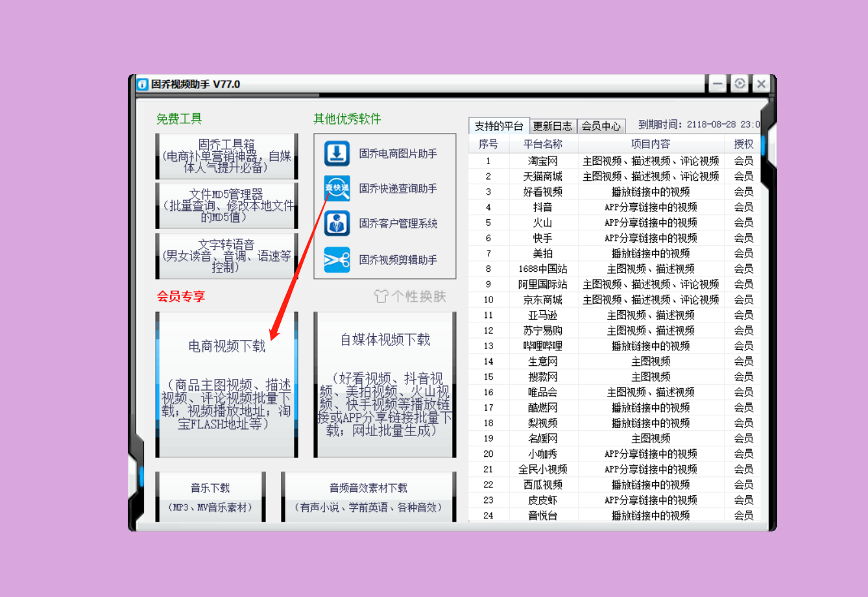Select the 名媛网 row
Viewport: 868px width, 597px height.
[x=614, y=439]
